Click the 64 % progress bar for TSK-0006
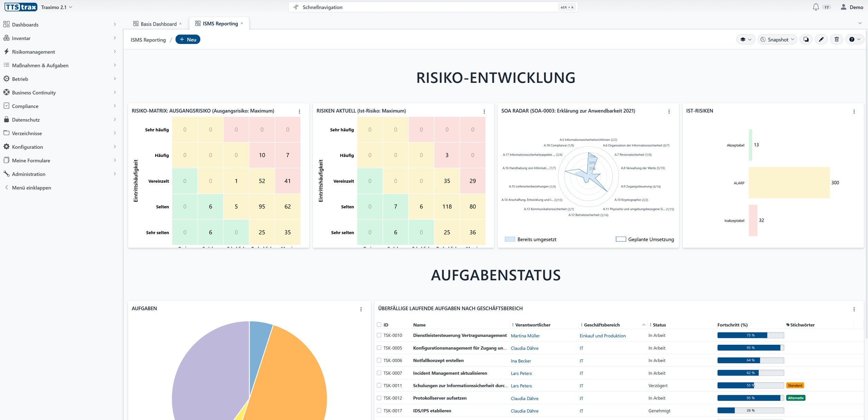The height and width of the screenshot is (420, 868). (x=750, y=360)
